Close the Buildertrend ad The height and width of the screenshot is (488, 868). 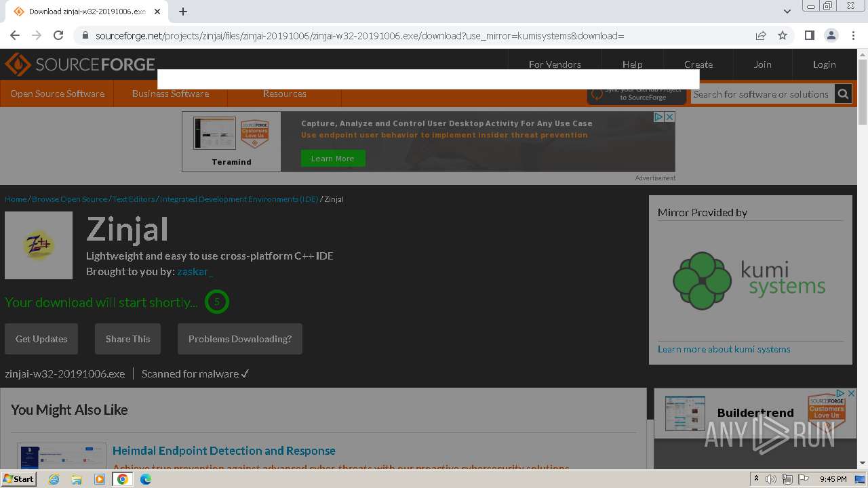click(x=852, y=393)
